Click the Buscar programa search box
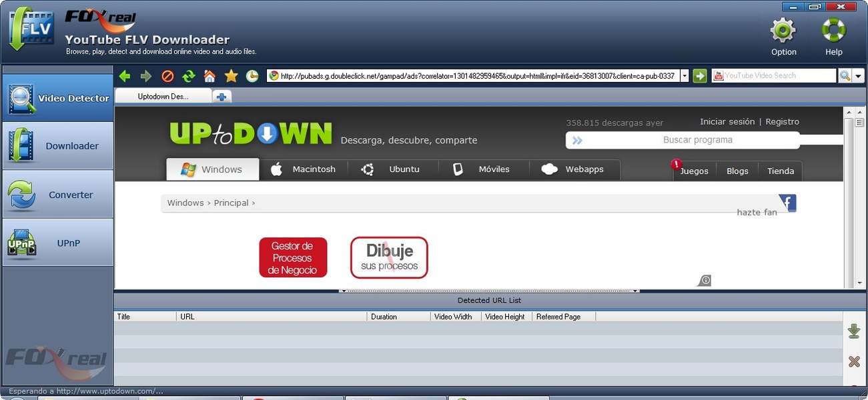 (683, 140)
